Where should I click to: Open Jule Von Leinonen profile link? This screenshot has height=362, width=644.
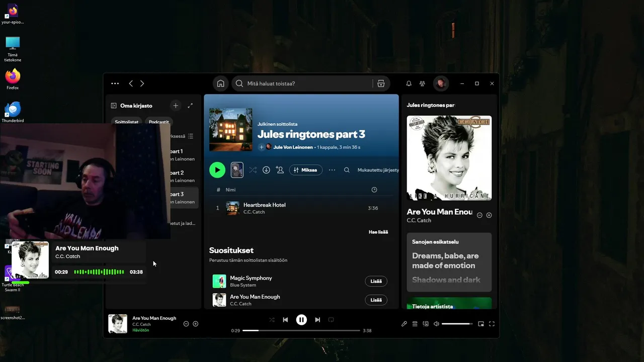coord(293,147)
